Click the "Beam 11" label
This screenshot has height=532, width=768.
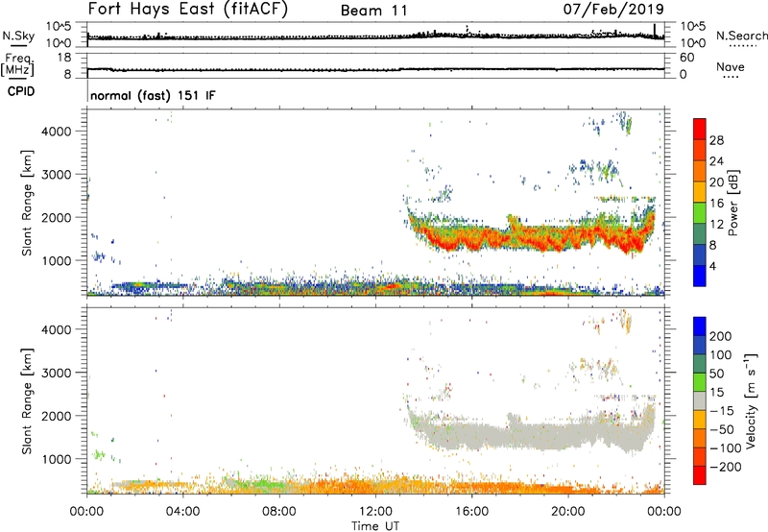point(373,11)
